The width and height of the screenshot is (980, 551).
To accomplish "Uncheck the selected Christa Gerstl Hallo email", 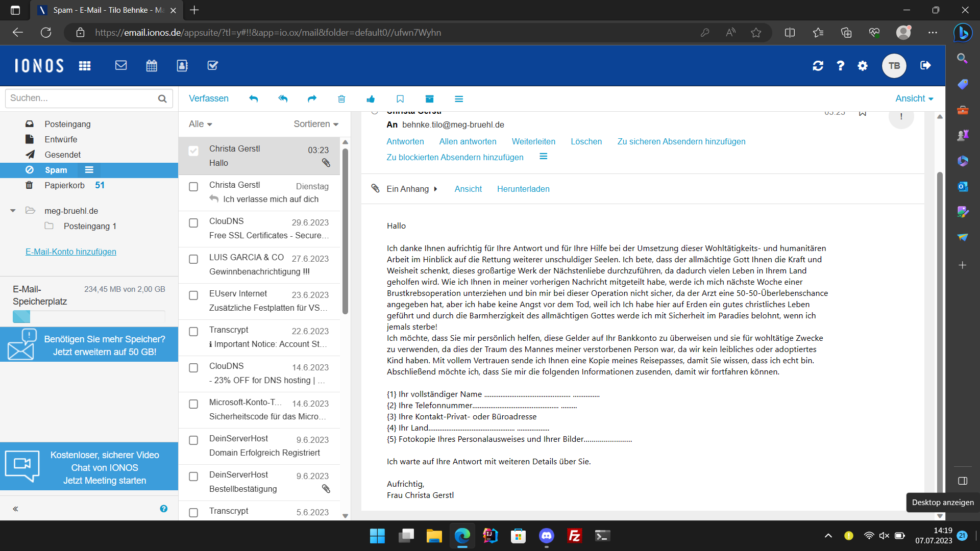I will tap(193, 151).
